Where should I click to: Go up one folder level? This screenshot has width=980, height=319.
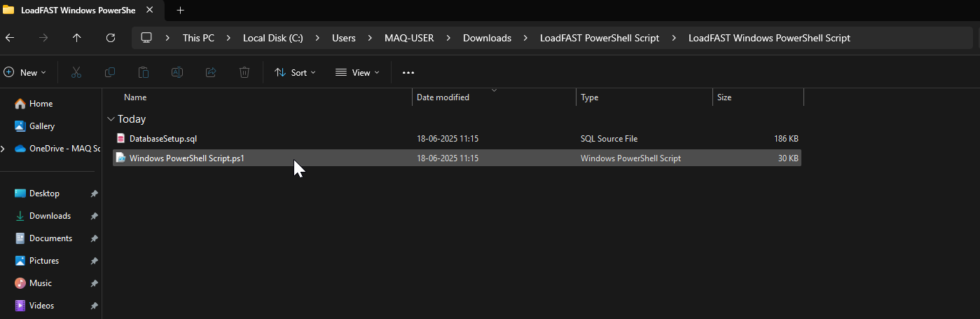(76, 38)
